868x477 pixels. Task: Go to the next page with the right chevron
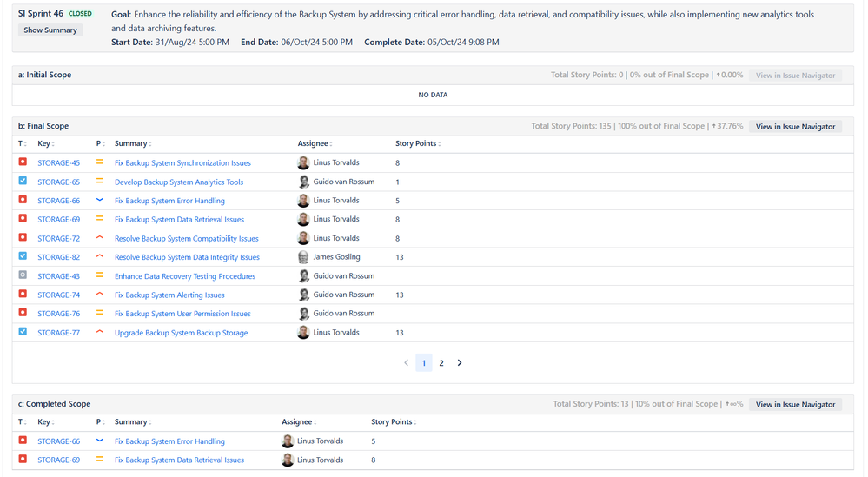click(x=460, y=363)
